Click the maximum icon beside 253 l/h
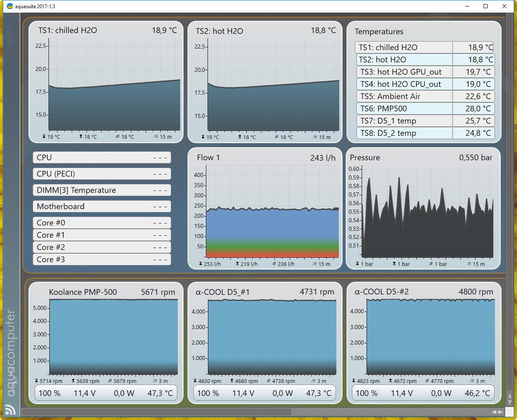 201,264
